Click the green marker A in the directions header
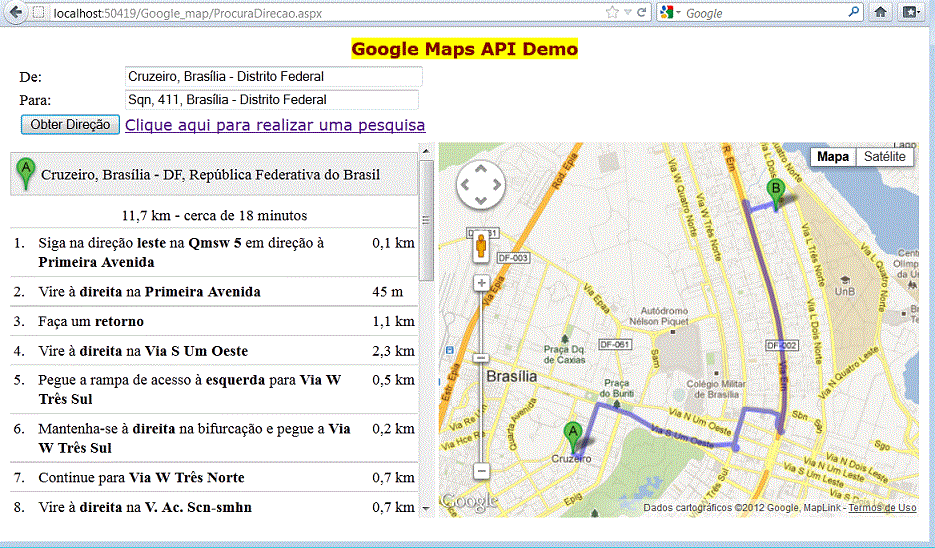This screenshot has width=935, height=548. pyautogui.click(x=25, y=174)
